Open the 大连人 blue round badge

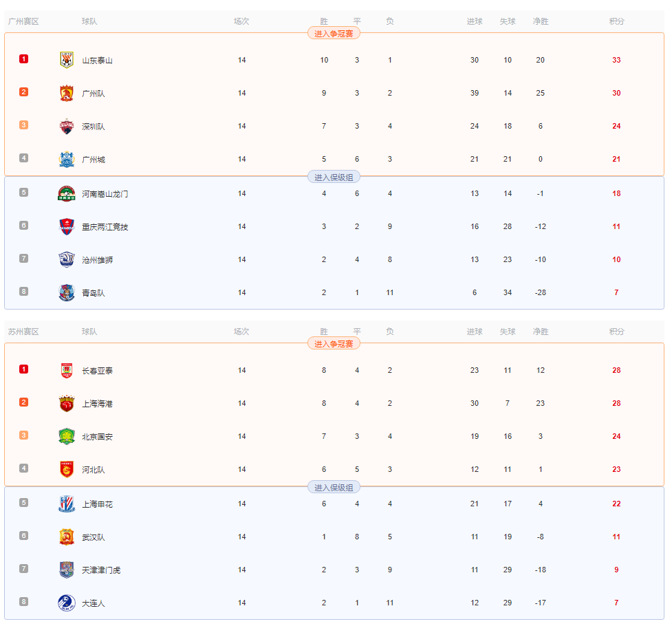[x=67, y=603]
